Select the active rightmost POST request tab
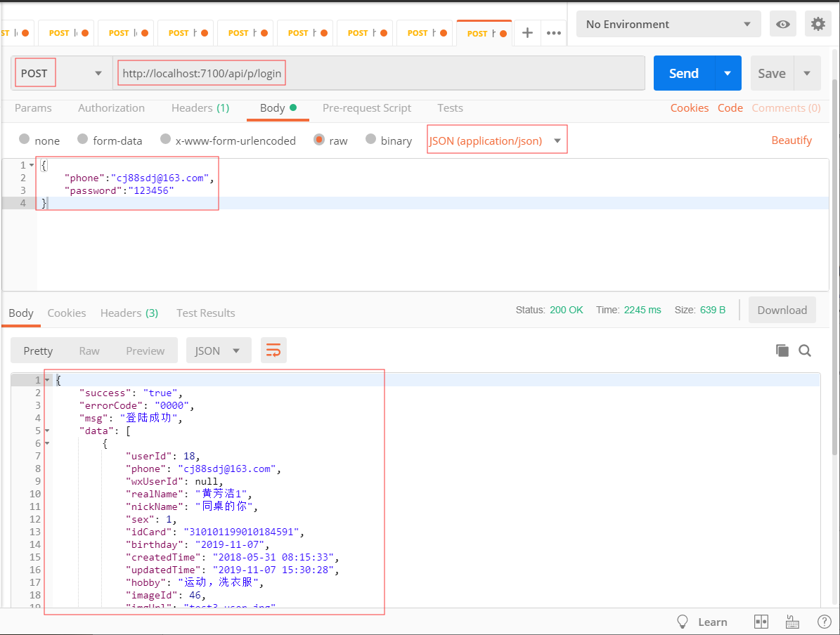The image size is (840, 635). pyautogui.click(x=485, y=32)
